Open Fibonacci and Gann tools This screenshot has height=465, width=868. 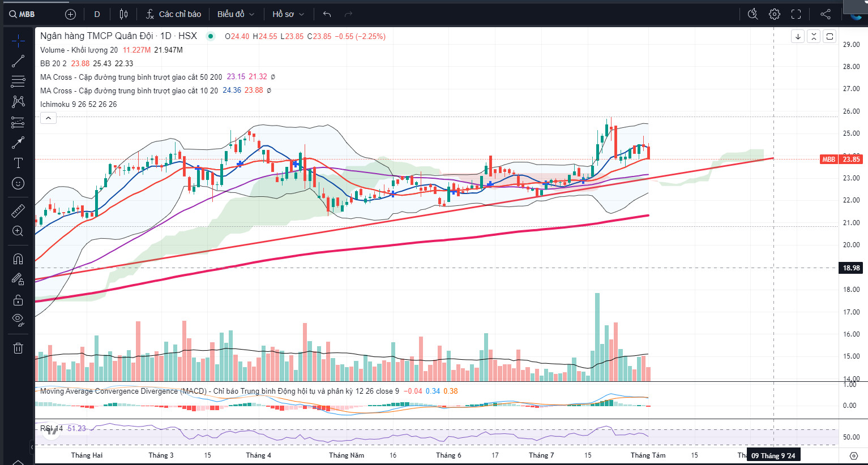click(x=18, y=81)
